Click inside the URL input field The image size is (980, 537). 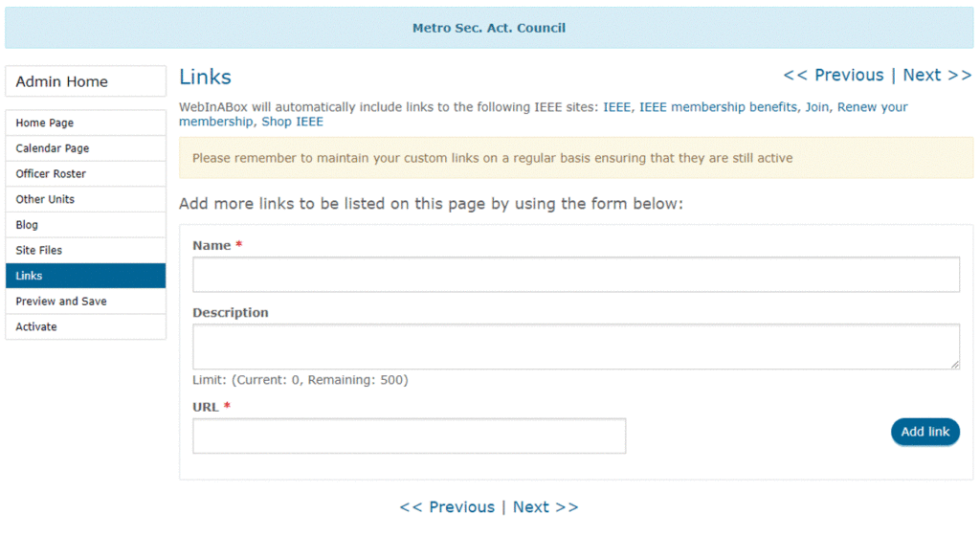pyautogui.click(x=409, y=436)
